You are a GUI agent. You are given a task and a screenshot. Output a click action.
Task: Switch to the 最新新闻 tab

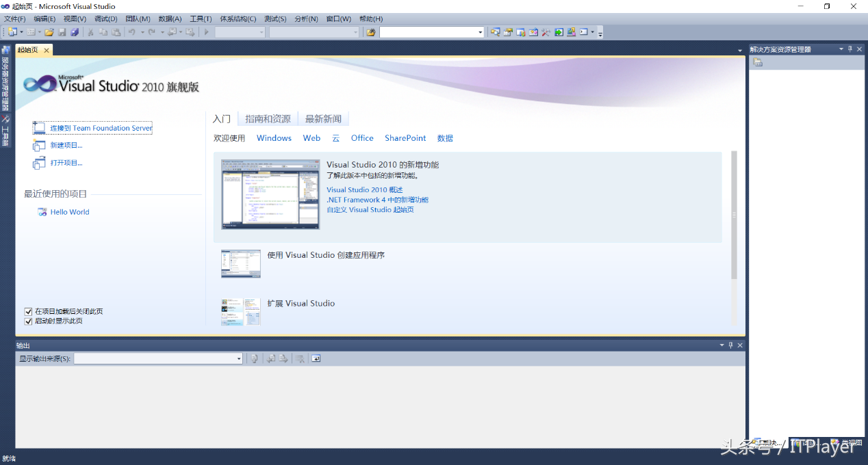click(323, 119)
